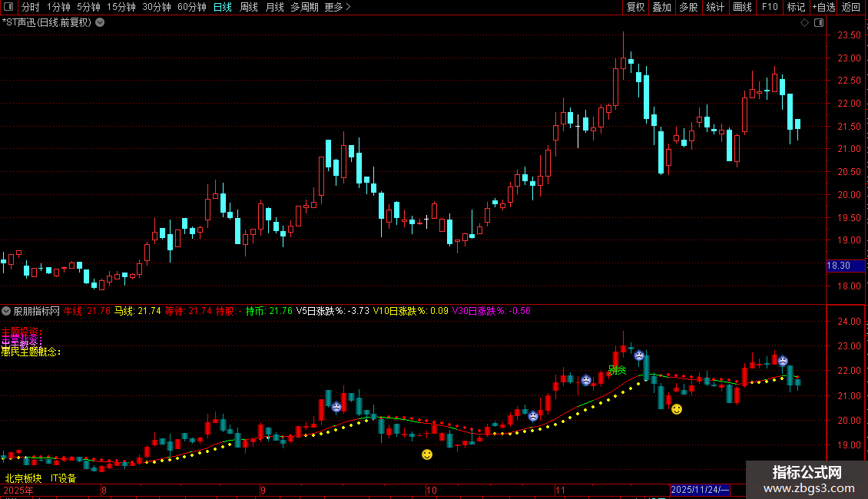
Task: Click the 24.00 indicator axis label
Action: click(849, 322)
